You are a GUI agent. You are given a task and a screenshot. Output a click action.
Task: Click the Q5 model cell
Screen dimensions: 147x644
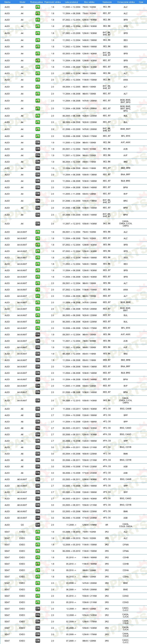pyautogui.click(x=22, y=525)
